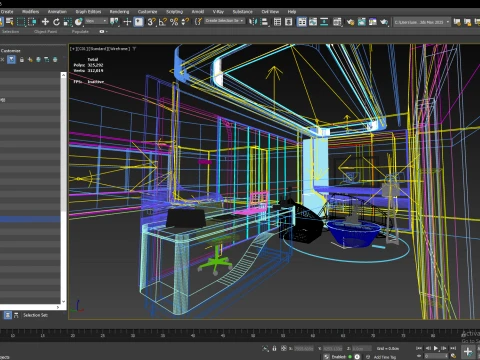
Task: Go to the start frame
Action: coord(419,348)
